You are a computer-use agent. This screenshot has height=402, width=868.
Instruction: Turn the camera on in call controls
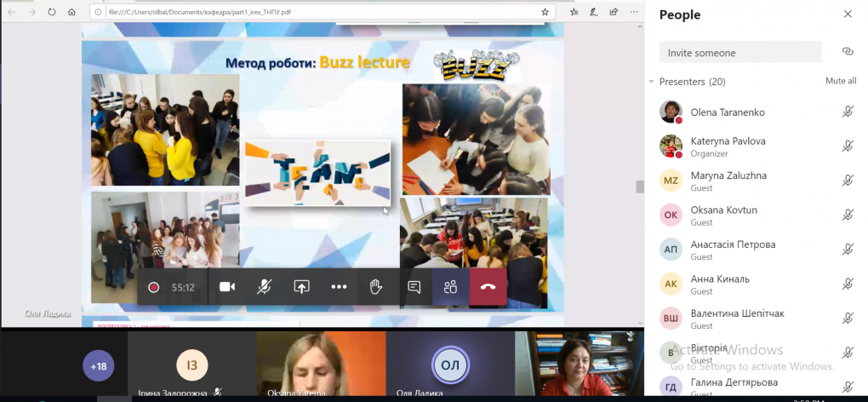point(227,287)
